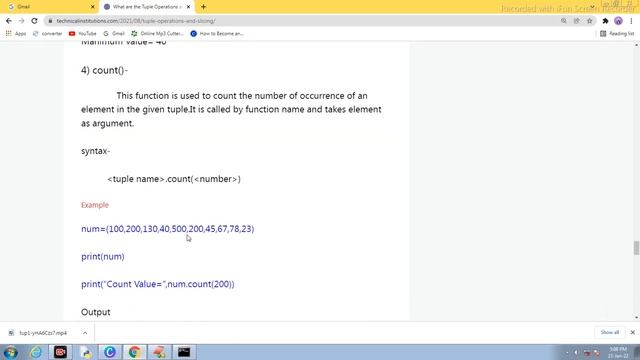Screen dimensions: 640x360
Task: Switch to Google Chrome in the taskbar
Action: point(135,352)
